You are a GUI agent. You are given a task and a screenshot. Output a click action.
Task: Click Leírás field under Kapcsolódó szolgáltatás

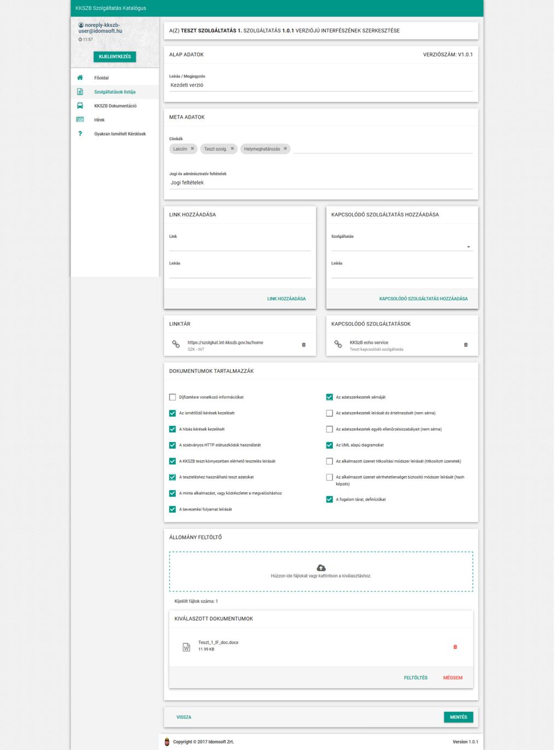point(402,273)
